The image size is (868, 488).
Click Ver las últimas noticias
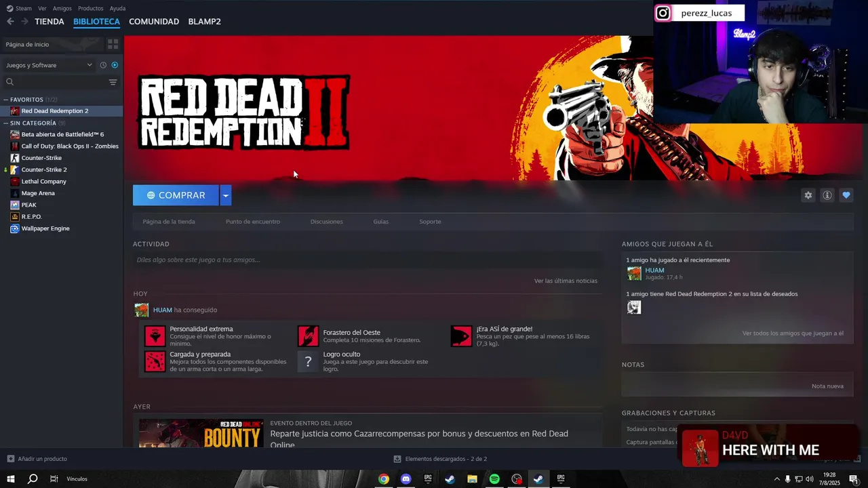(566, 281)
